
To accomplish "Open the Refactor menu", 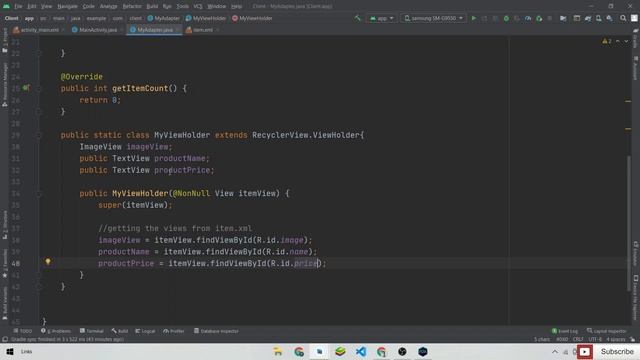I will tap(132, 6).
